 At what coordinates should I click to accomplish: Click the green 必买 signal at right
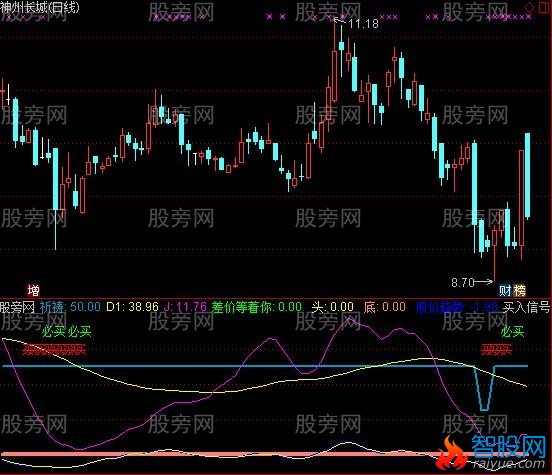513,331
